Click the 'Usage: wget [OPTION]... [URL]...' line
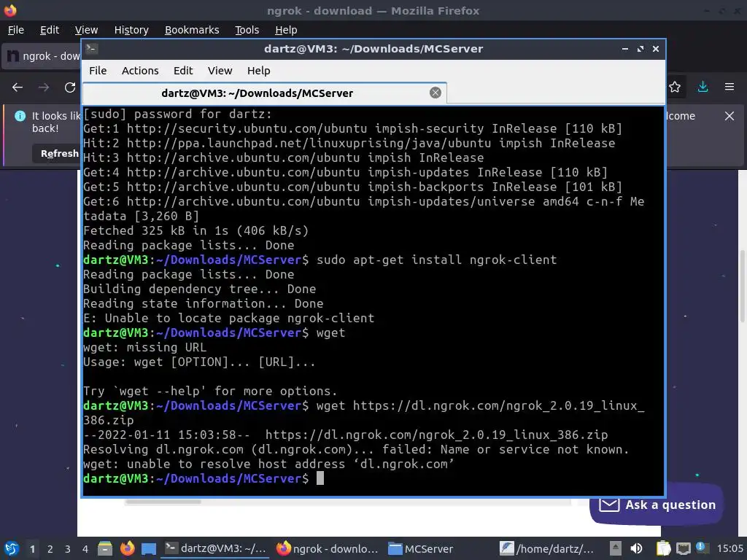 coord(199,362)
